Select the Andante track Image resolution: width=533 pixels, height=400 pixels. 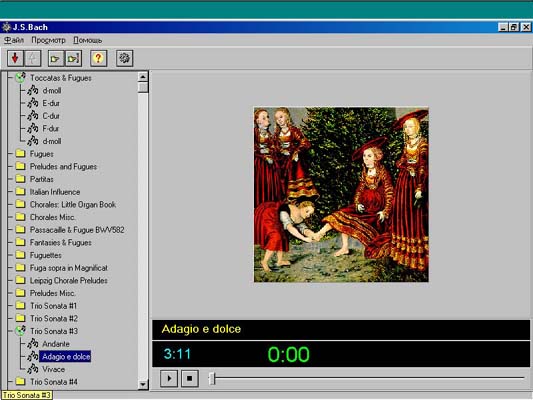[56, 344]
